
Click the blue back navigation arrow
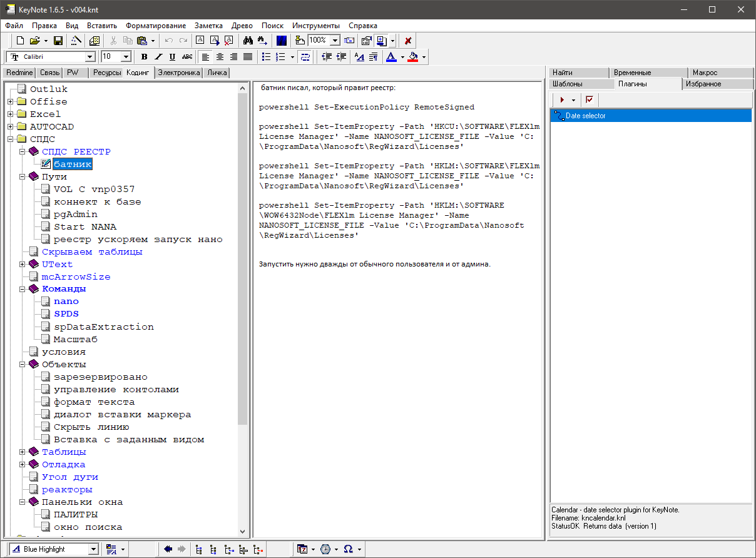[168, 549]
